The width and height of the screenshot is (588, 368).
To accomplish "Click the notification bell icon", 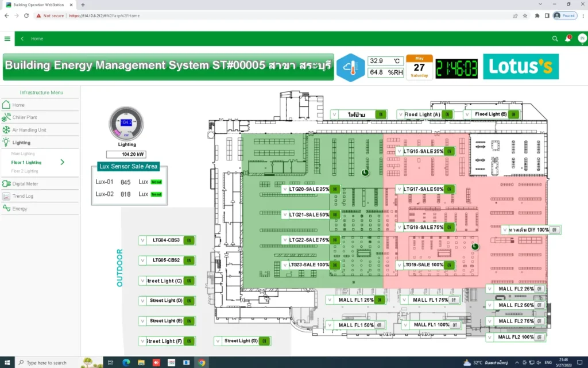I will (x=568, y=39).
